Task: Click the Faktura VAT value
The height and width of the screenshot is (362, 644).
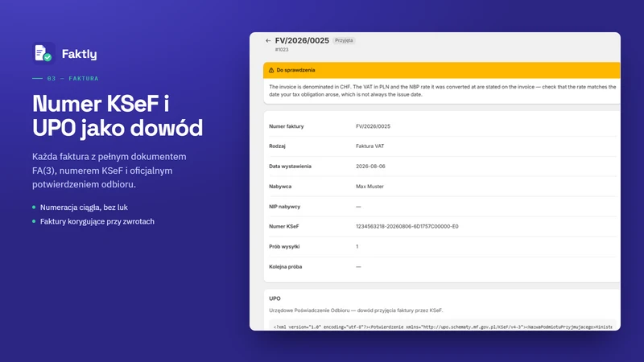Action: point(370,146)
